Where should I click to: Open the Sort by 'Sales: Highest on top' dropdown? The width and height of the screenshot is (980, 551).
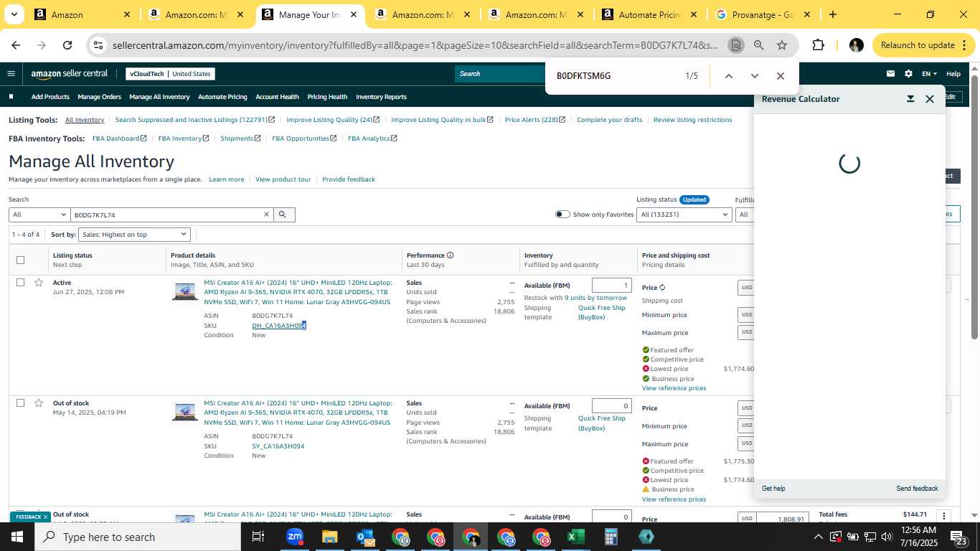[134, 235]
